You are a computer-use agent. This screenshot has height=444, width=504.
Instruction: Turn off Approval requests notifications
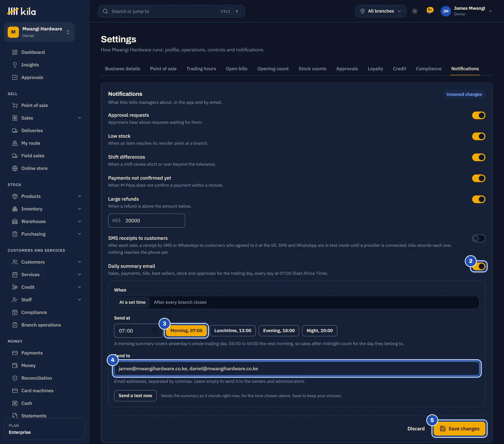click(x=478, y=115)
